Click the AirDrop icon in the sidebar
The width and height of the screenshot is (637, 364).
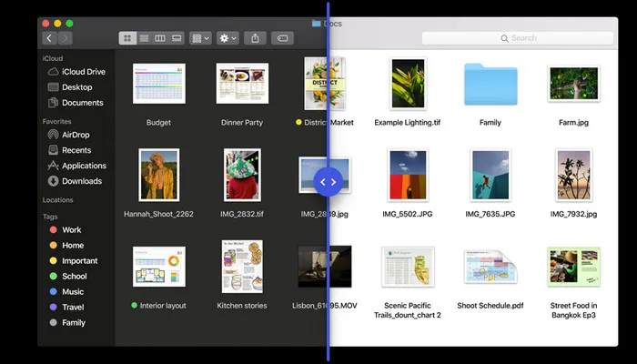(x=53, y=135)
